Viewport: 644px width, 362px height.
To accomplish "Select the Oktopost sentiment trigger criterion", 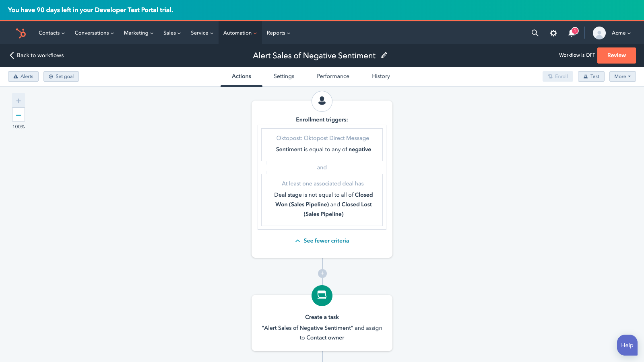I will tap(322, 144).
